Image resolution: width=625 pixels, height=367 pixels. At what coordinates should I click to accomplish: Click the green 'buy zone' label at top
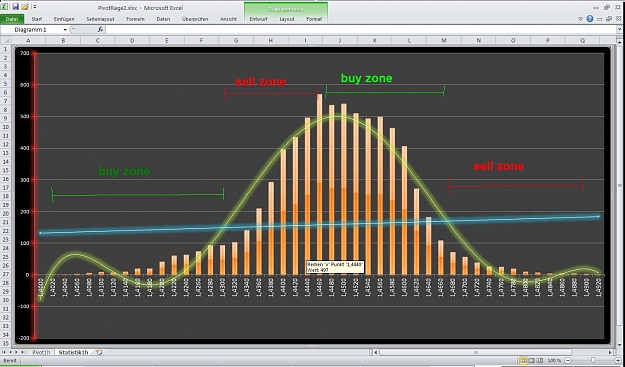pyautogui.click(x=366, y=78)
